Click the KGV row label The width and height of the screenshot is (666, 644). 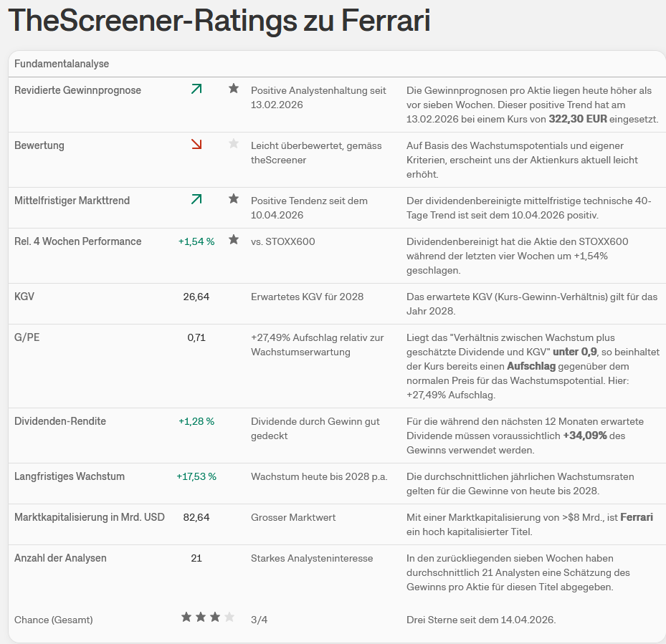pos(24,297)
